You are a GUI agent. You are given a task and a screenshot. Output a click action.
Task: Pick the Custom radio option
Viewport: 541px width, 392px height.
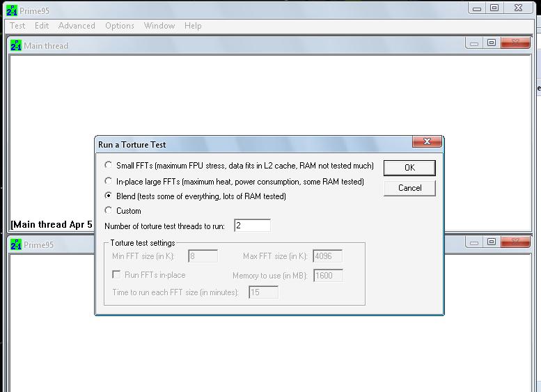[x=109, y=210]
